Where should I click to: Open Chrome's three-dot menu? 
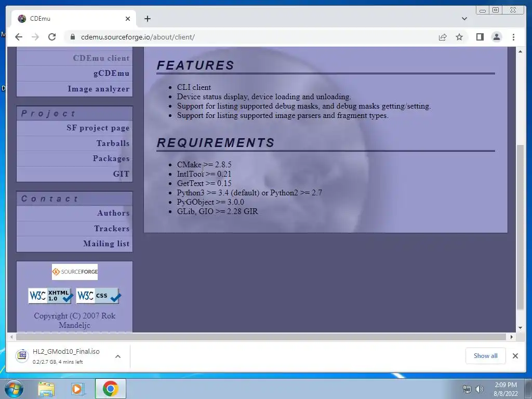click(x=513, y=37)
